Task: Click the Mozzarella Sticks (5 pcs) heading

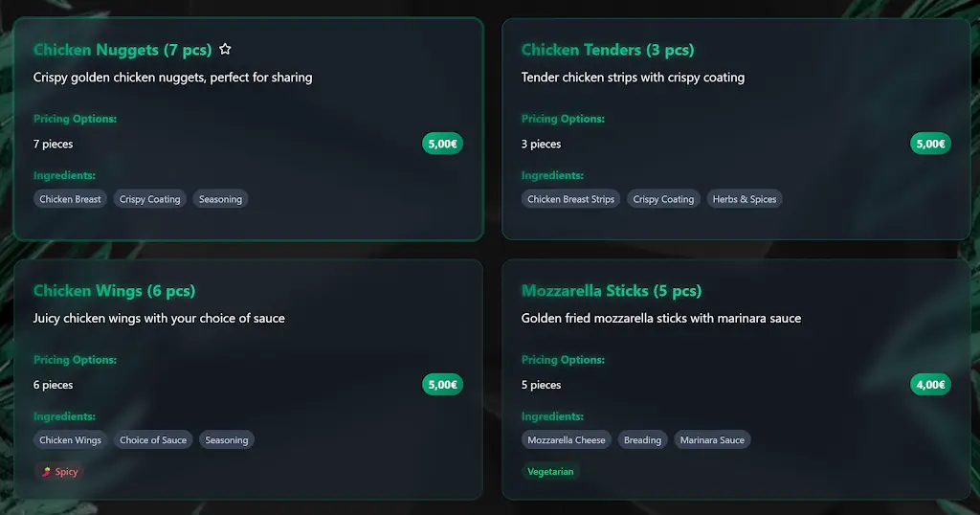Action: tap(611, 291)
